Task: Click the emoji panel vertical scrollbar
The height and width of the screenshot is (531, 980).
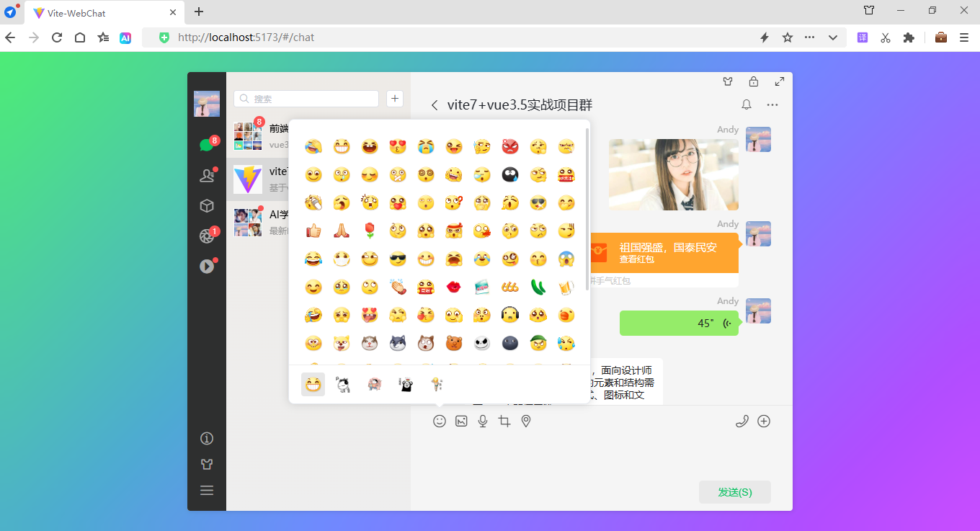Action: [x=587, y=209]
